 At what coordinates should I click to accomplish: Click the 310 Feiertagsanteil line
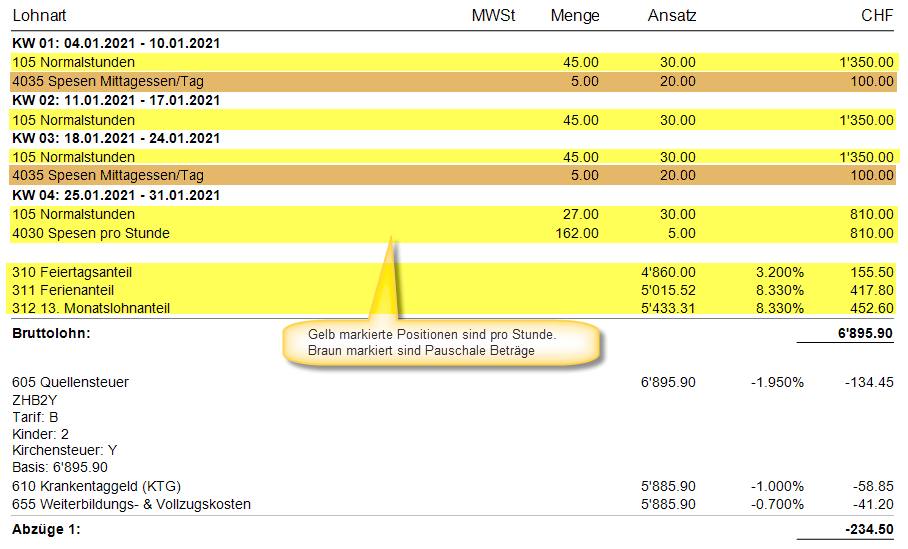72,272
